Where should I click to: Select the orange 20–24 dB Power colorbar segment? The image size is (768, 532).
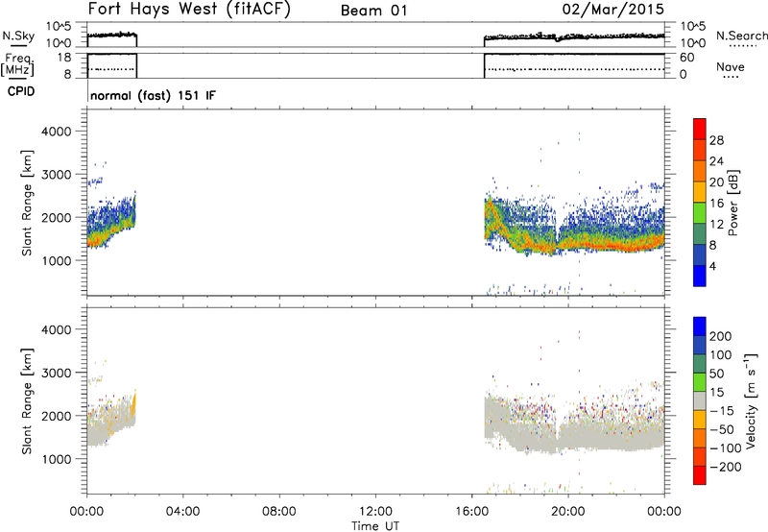[x=700, y=171]
